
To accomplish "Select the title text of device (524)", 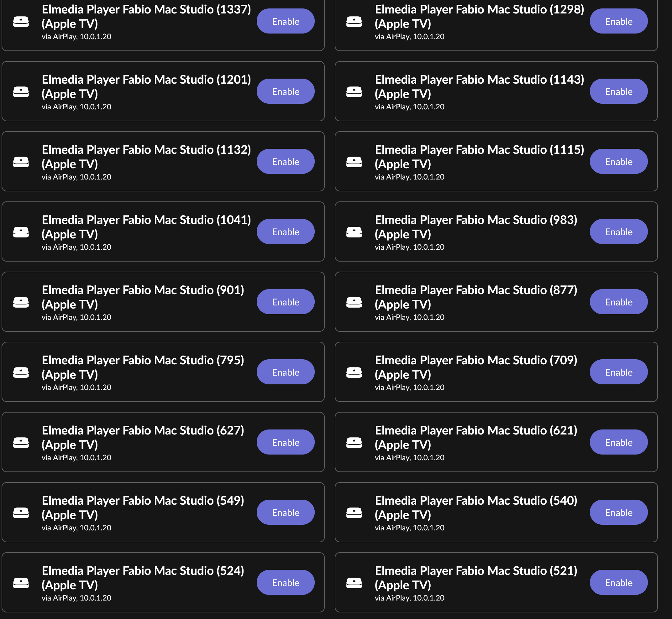I will click(x=143, y=578).
